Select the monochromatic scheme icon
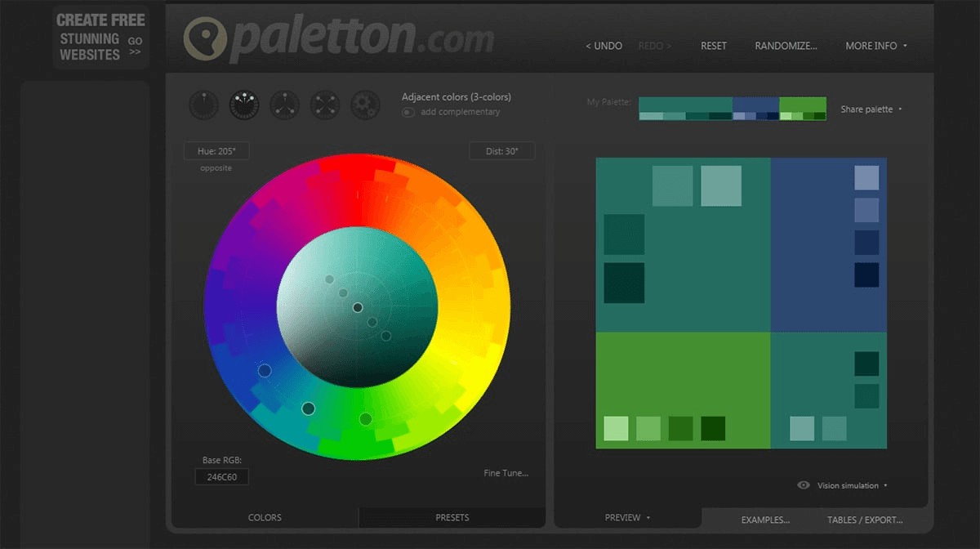Image resolution: width=980 pixels, height=549 pixels. (x=203, y=105)
